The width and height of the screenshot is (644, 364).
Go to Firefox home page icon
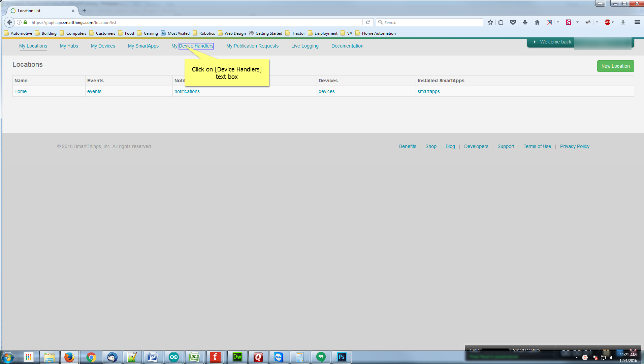[537, 22]
